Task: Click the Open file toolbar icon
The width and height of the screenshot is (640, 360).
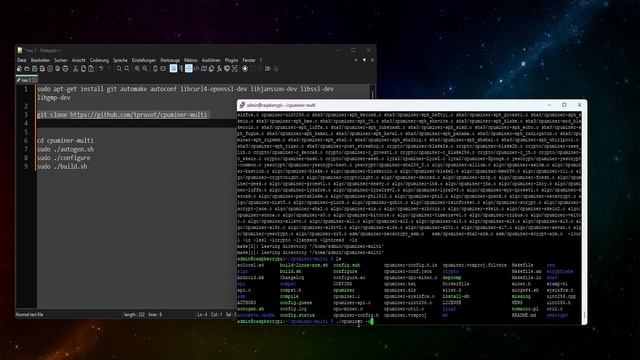Action: (27, 69)
